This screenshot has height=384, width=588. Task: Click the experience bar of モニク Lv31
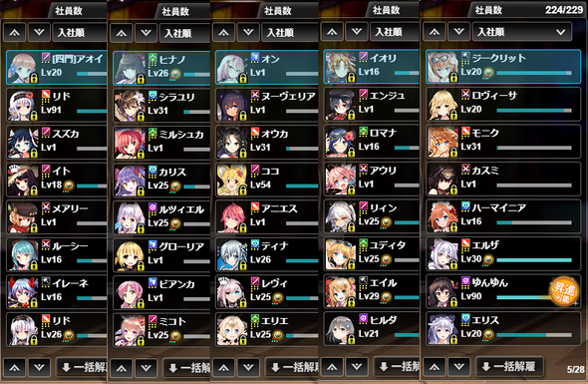pos(534,148)
